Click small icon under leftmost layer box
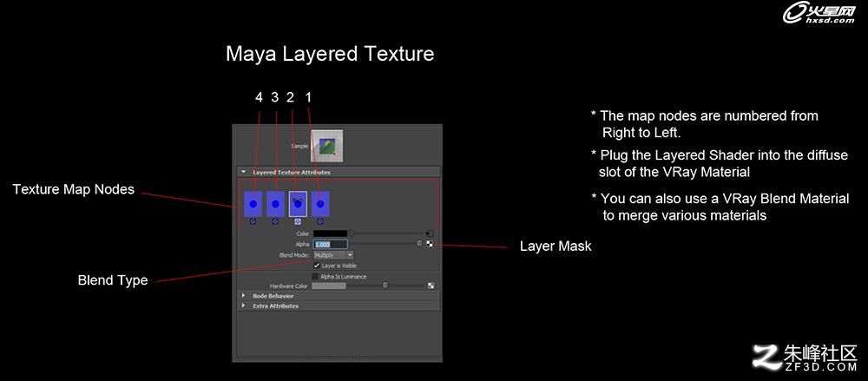Screen dimensions: 868x381 [x=253, y=221]
